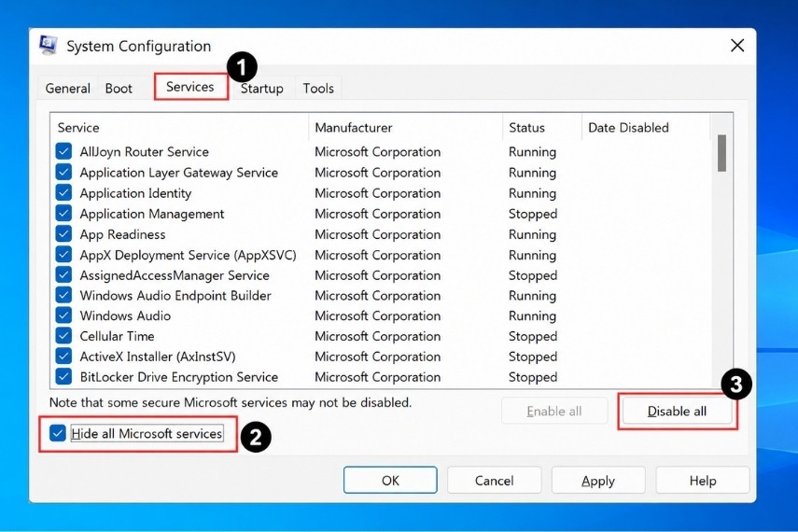Image resolution: width=798 pixels, height=532 pixels.
Task: Select the AllJoyn Router Service row name
Action: click(144, 152)
